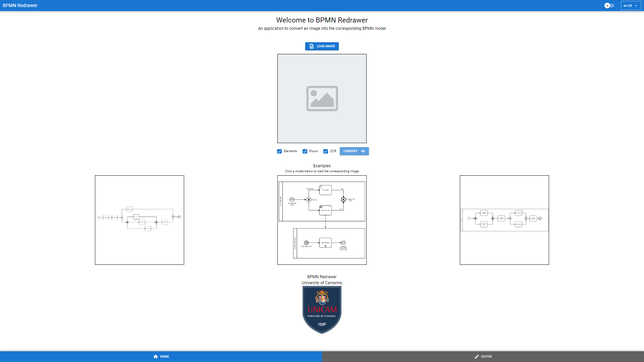
Task: Click the home icon in bottom bar
Action: tap(156, 357)
